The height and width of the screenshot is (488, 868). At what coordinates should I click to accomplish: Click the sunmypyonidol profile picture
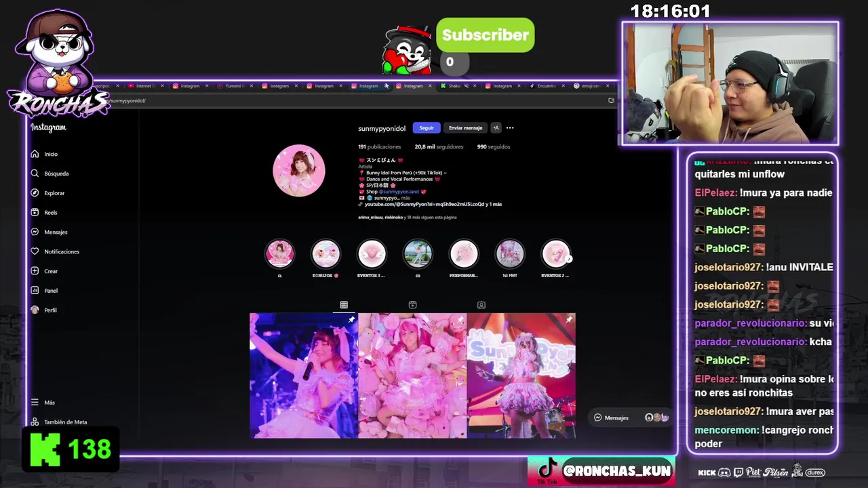pos(299,171)
